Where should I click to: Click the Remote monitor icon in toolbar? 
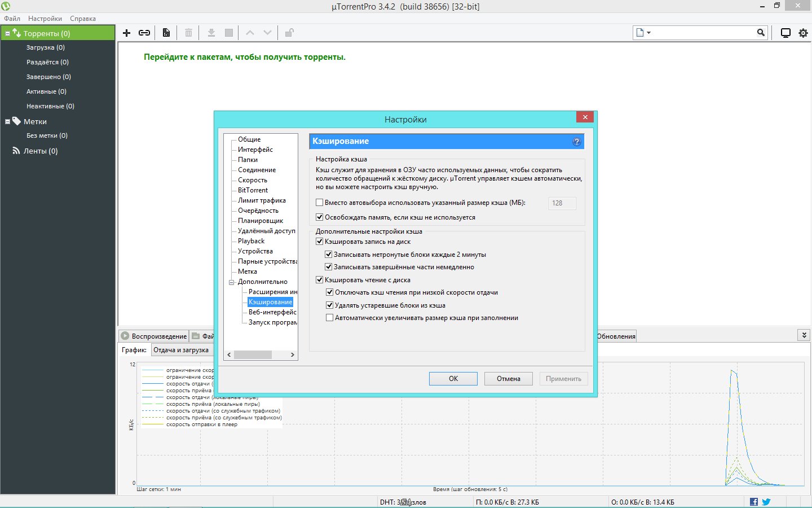click(x=785, y=33)
